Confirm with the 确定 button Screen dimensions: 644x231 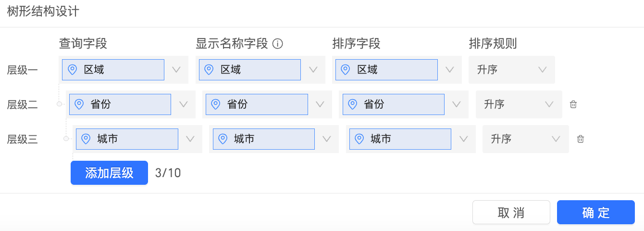click(596, 212)
